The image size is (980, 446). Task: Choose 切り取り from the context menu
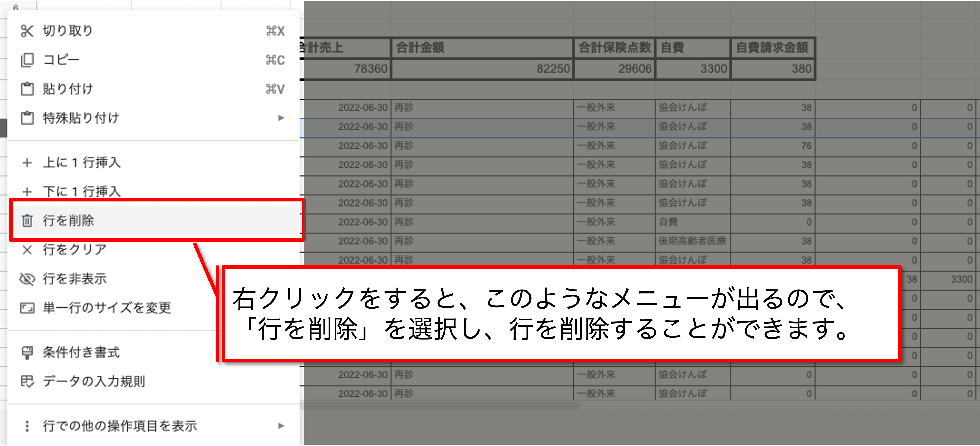(x=153, y=31)
